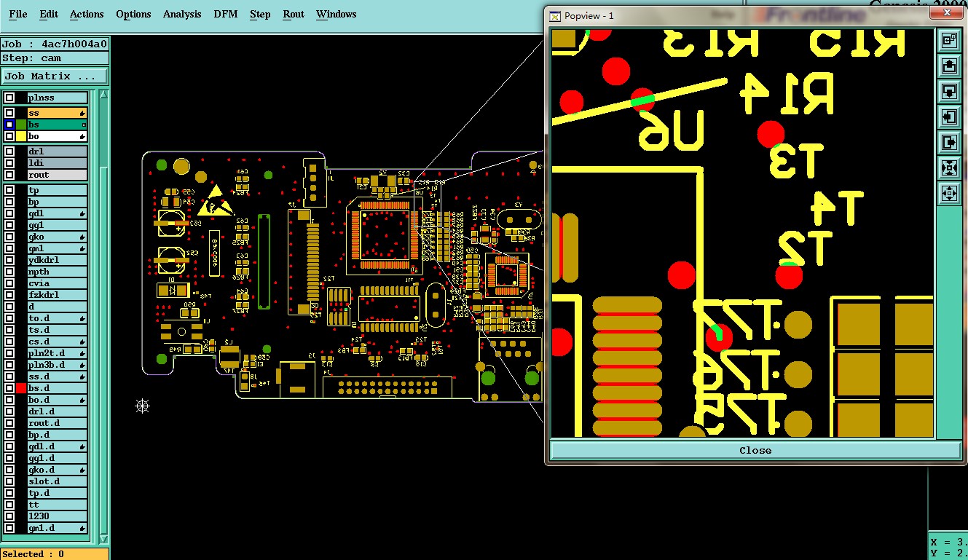
Task: Open the Step menu
Action: [x=260, y=15]
